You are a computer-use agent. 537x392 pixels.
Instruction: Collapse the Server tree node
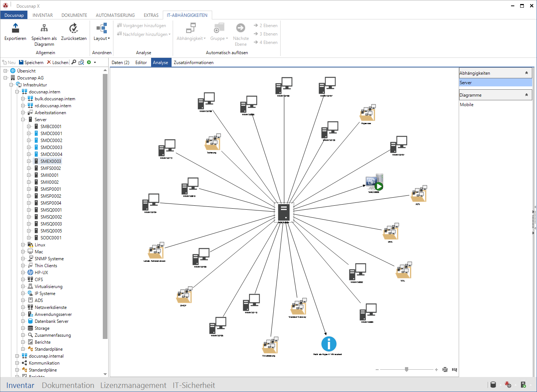(23, 120)
